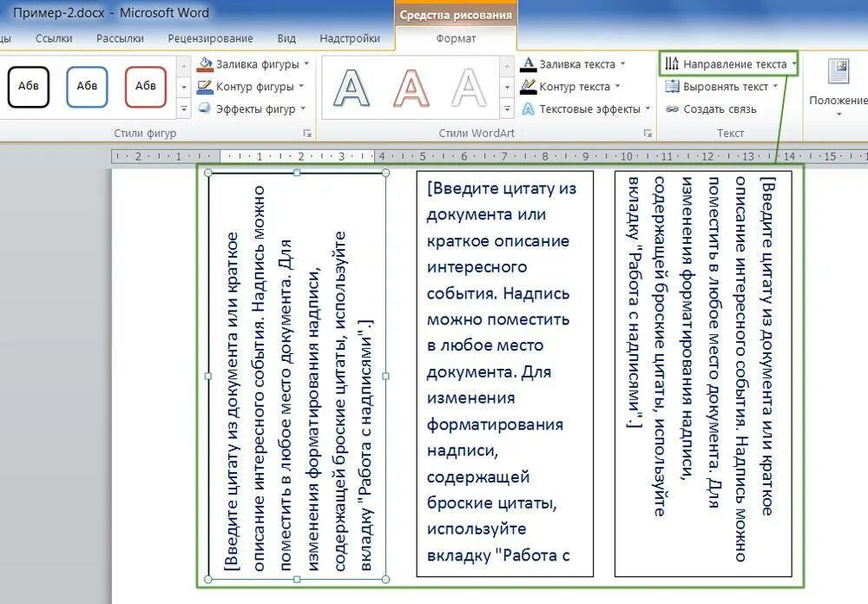Select the black-outlined Абв shape style
Viewport: 868px width, 604px height.
pyautogui.click(x=29, y=87)
